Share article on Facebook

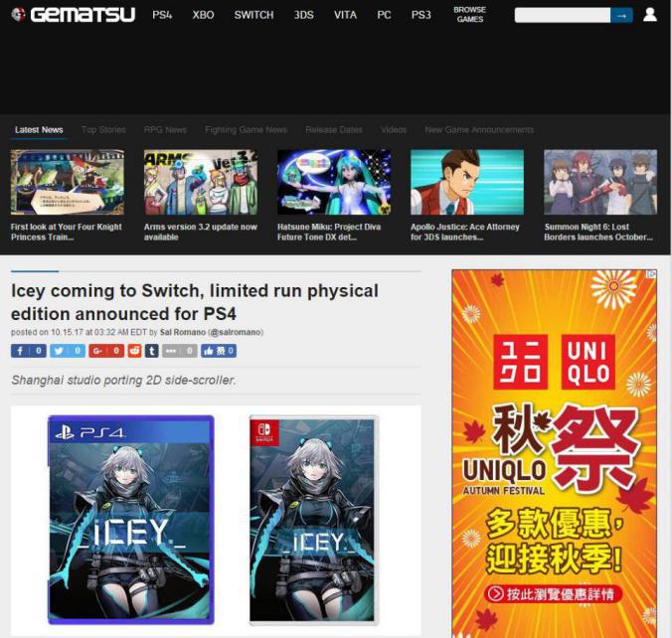tap(28, 351)
